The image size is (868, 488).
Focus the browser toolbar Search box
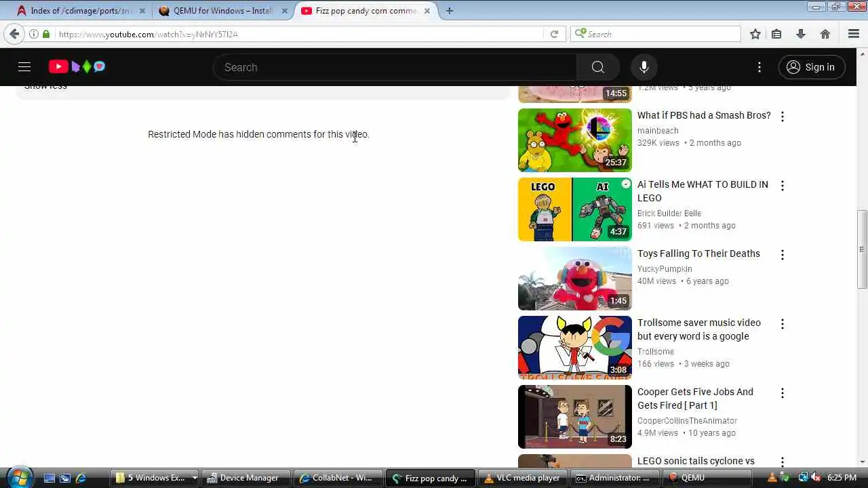(x=656, y=34)
